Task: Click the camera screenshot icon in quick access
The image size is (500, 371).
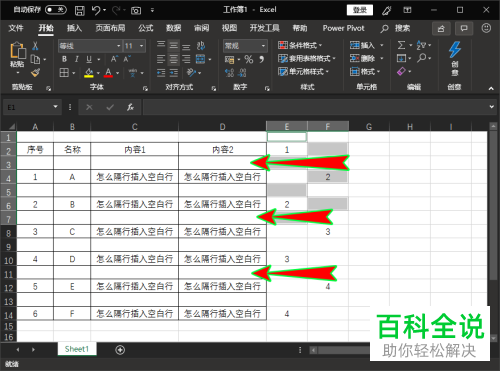Action: [136, 11]
